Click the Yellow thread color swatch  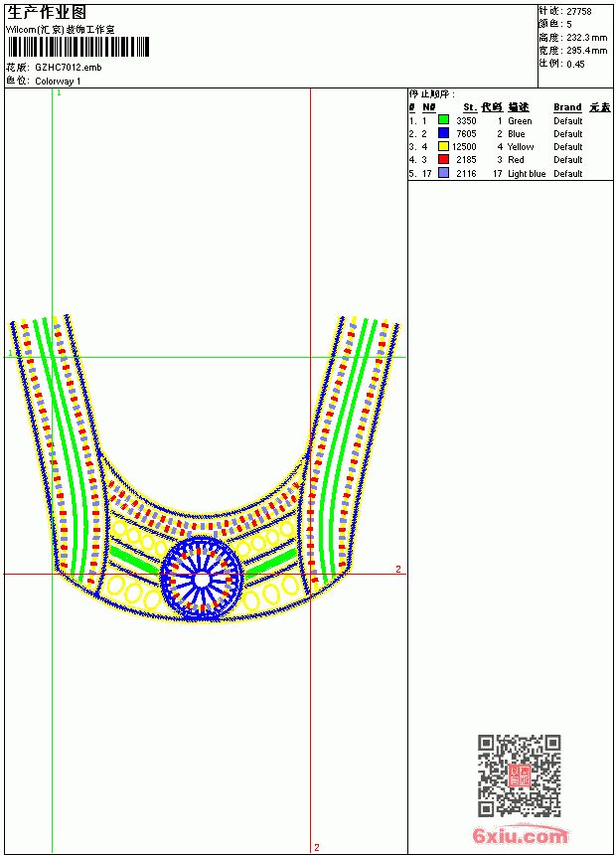click(443, 146)
